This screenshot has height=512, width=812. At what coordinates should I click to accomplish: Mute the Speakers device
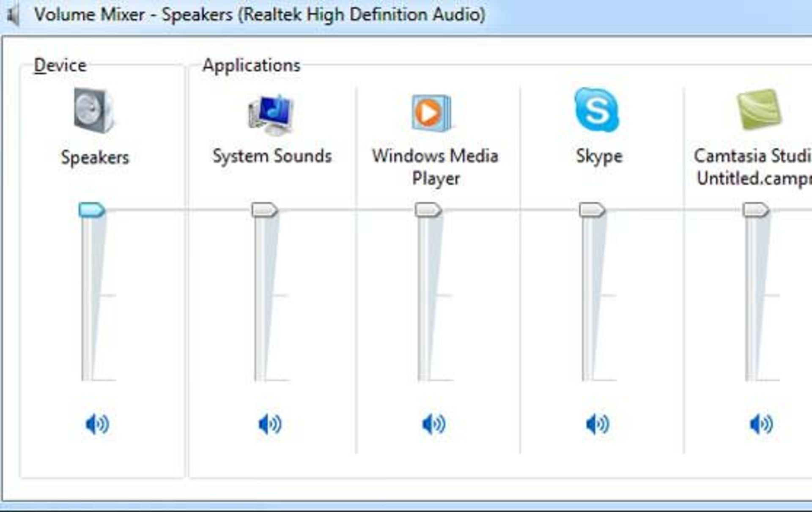tap(97, 424)
